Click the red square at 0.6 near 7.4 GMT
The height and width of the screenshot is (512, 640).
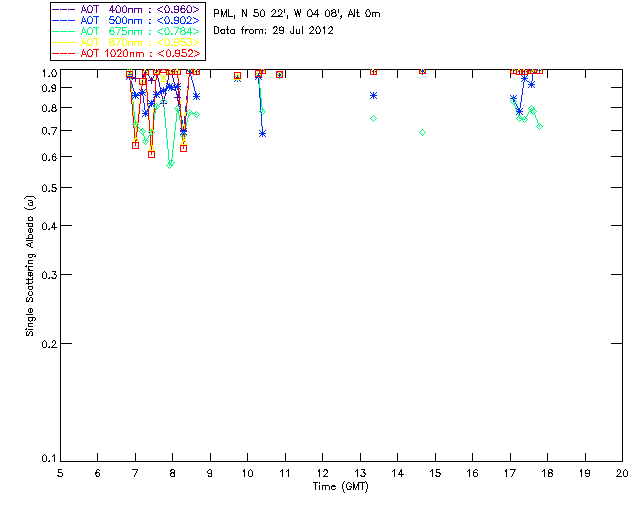tap(151, 154)
